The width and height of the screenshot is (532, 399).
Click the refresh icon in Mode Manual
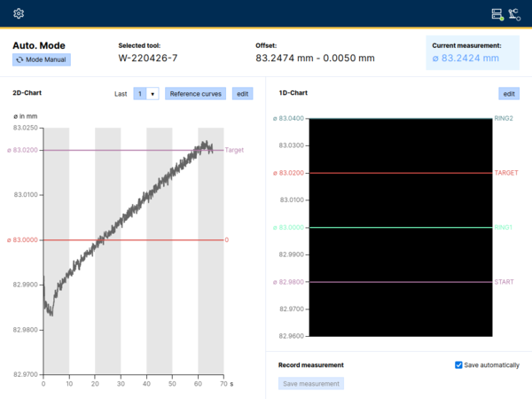[20, 59]
